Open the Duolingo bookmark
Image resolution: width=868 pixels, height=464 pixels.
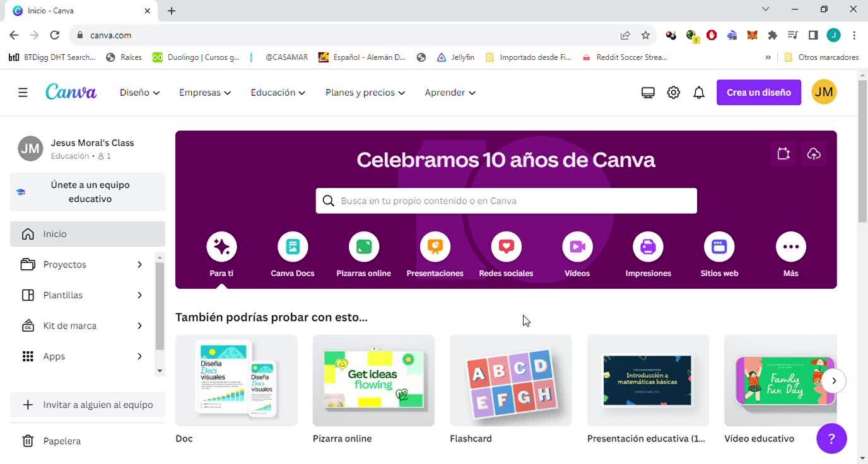(x=196, y=57)
